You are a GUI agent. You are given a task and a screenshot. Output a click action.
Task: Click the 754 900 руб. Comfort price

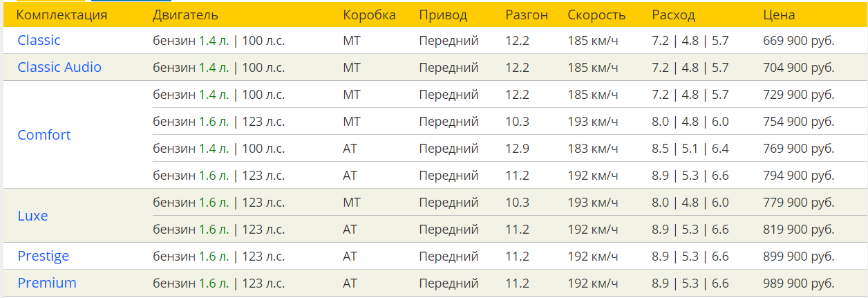coord(799,121)
